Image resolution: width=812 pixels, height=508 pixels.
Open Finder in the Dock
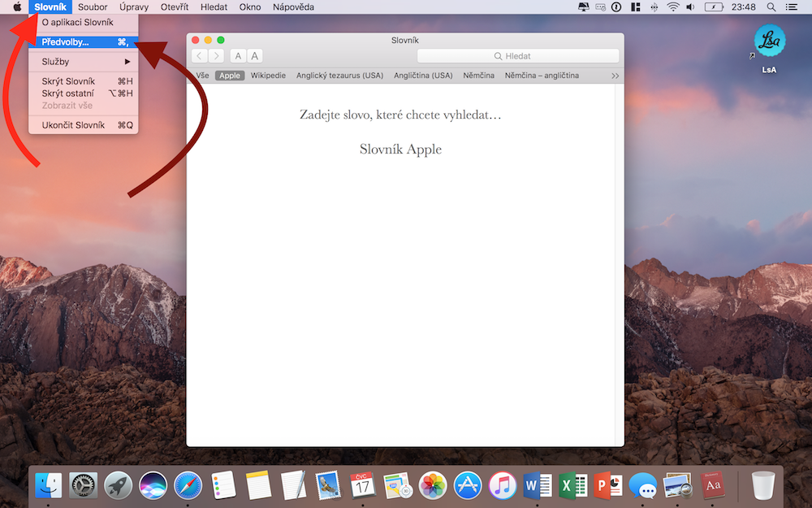pyautogui.click(x=48, y=486)
